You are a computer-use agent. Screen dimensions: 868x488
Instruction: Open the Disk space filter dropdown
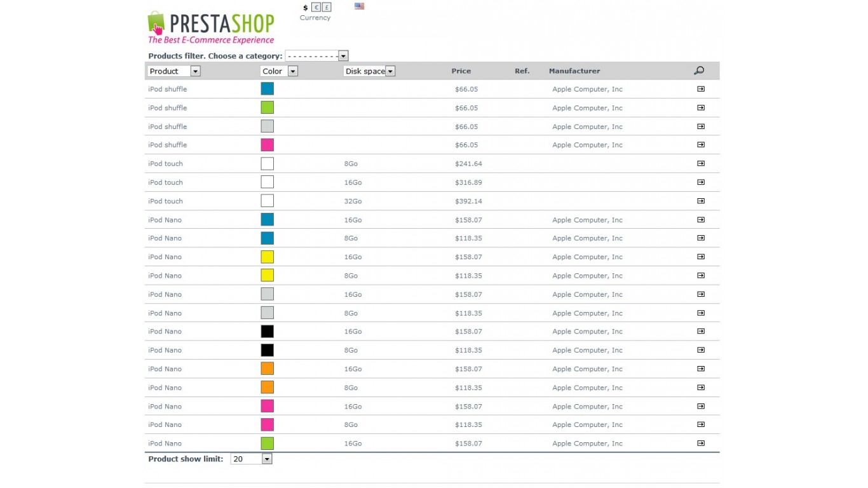[x=369, y=71]
